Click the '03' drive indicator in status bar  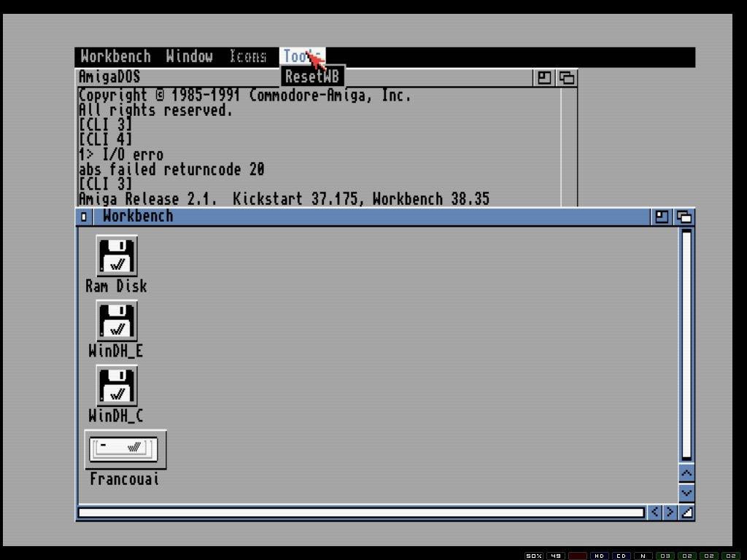(665, 556)
